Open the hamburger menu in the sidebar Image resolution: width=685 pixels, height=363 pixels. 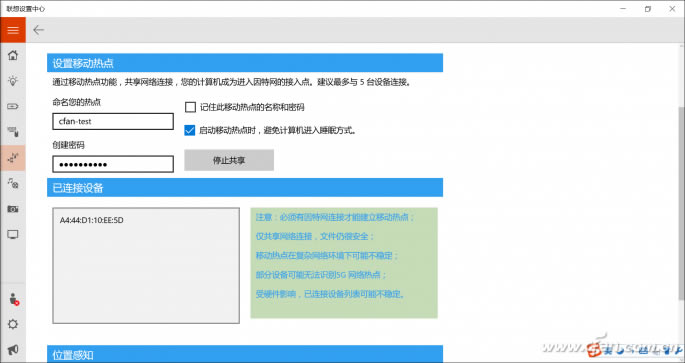[13, 30]
